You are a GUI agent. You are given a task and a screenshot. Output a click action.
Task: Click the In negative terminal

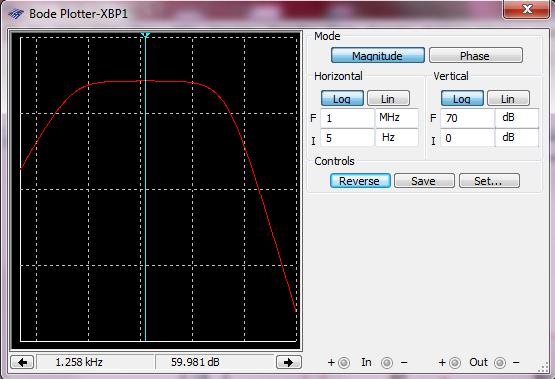(x=387, y=363)
